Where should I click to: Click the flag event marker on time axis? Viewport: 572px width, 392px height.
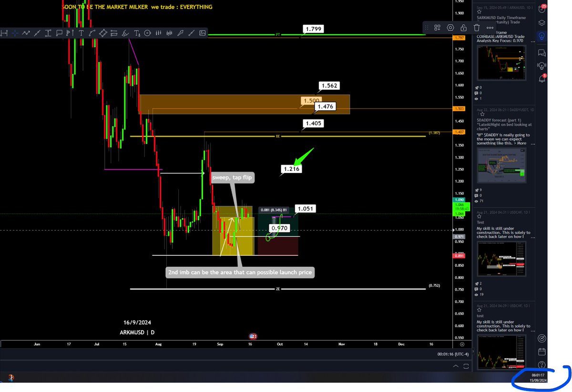(253, 336)
